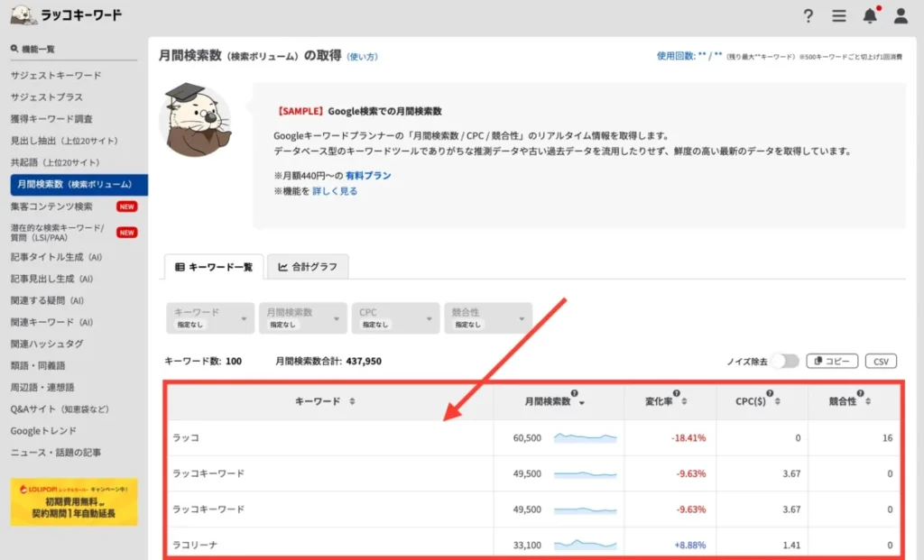Open 関連する疑問 (AI) in sidebar
924x560 pixels.
pyautogui.click(x=47, y=300)
